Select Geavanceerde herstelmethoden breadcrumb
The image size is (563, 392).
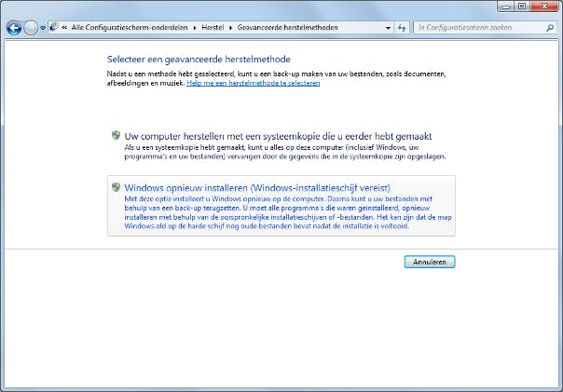point(287,27)
